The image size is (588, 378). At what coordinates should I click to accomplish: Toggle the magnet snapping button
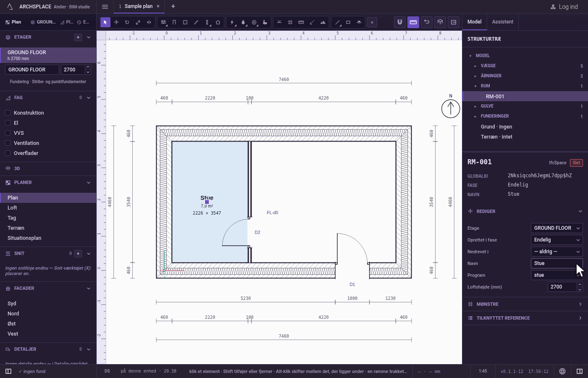point(400,22)
